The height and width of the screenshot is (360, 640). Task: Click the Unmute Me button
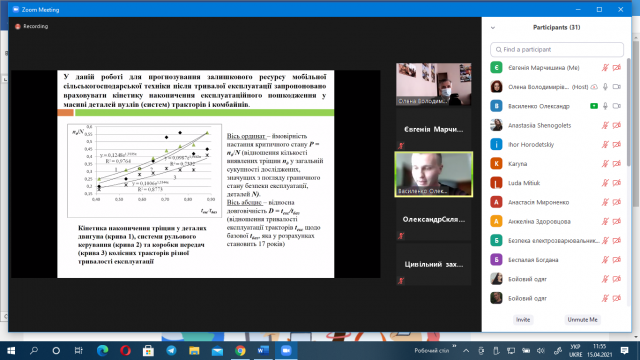pos(582,320)
